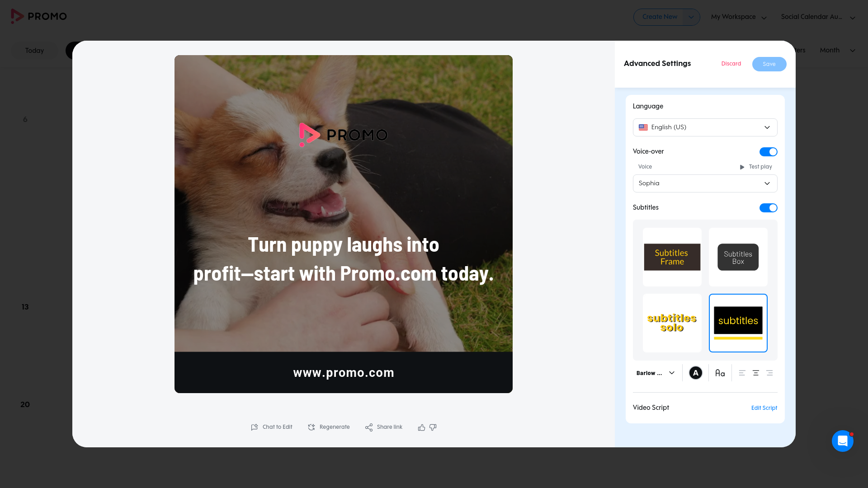Select the Subtitles Frame style thumbnail
The height and width of the screenshot is (488, 868).
672,257
